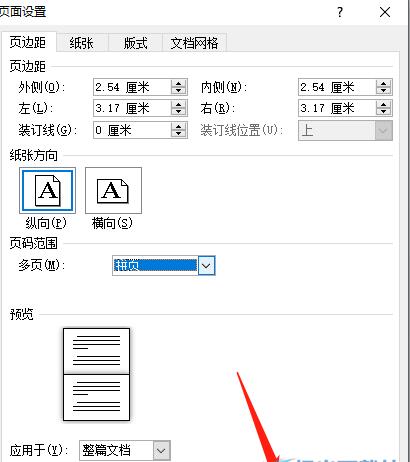410x462 pixels.
Task: Click the inner margin 2.54 厘米 field
Action: pyautogui.click(x=337, y=87)
